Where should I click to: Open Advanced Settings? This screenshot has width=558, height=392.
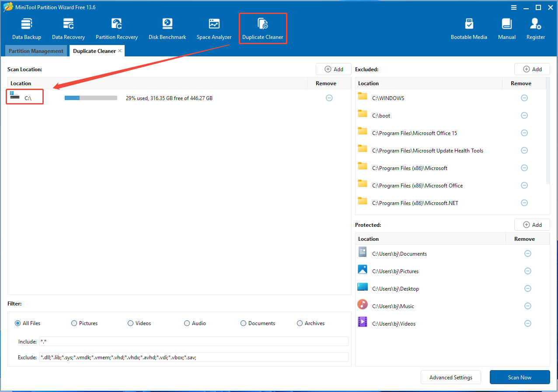point(450,377)
